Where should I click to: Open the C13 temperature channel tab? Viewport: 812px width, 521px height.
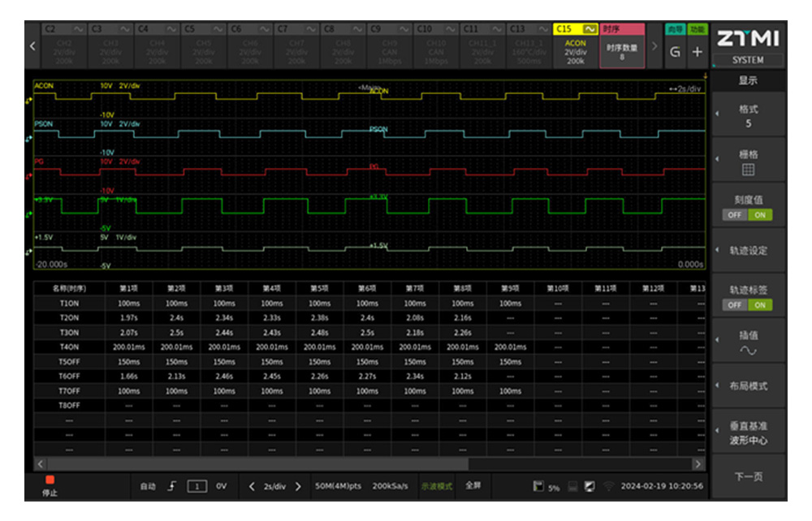(x=529, y=45)
